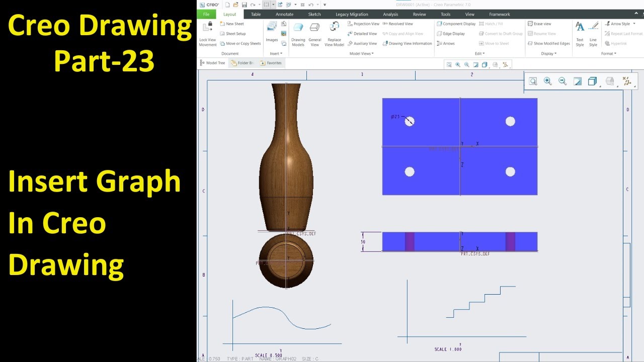This screenshot has width=644, height=362.
Task: Click Component Display
Action: click(x=456, y=24)
